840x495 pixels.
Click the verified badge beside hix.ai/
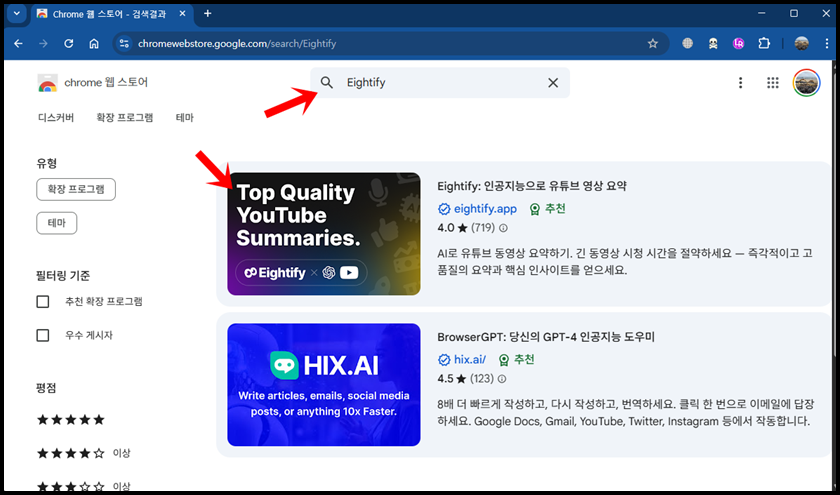coord(444,360)
